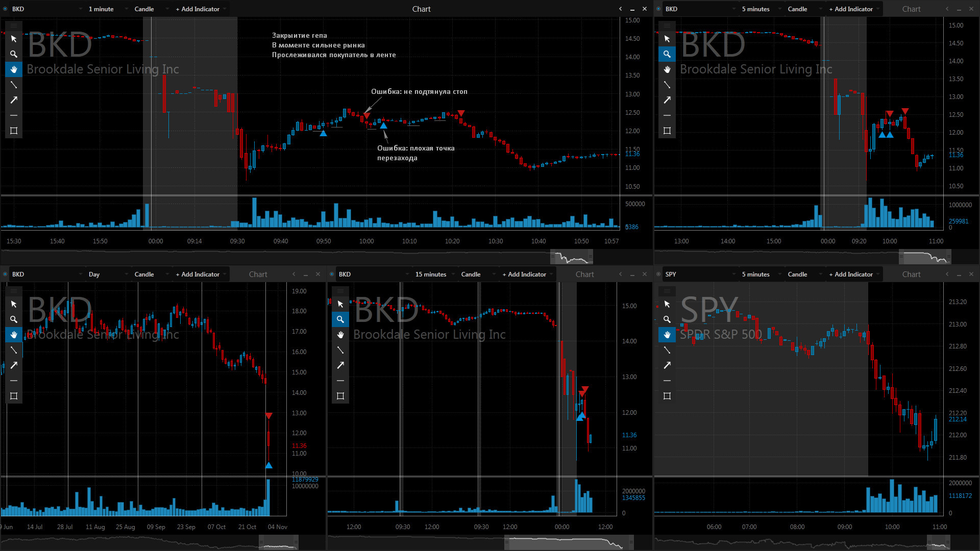The image size is (980, 551).
Task: Select the rectangle tool in SPY chart
Action: [x=667, y=396]
